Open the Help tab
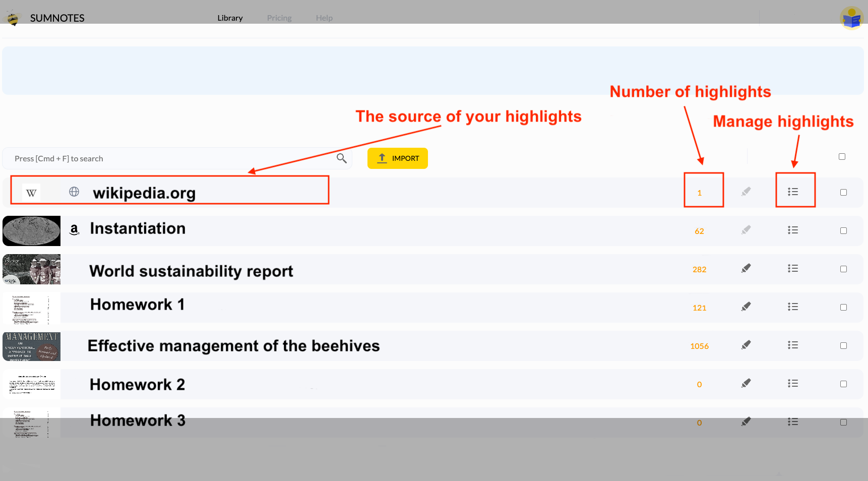The width and height of the screenshot is (868, 481). (324, 18)
